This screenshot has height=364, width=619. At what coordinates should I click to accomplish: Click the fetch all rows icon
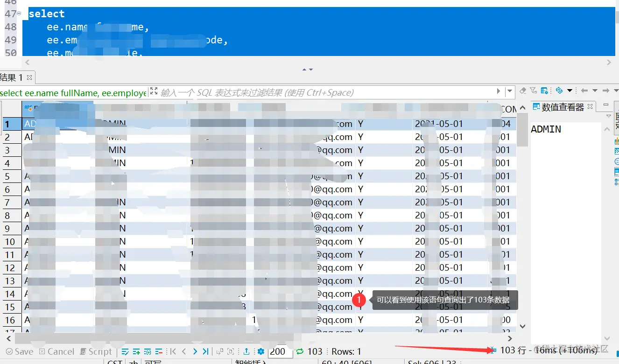pos(231,351)
